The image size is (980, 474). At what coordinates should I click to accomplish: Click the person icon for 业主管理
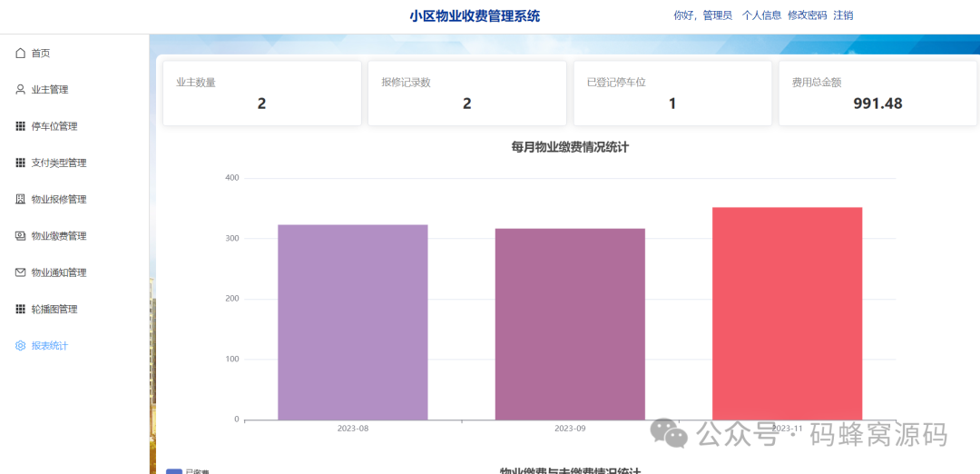[20, 89]
